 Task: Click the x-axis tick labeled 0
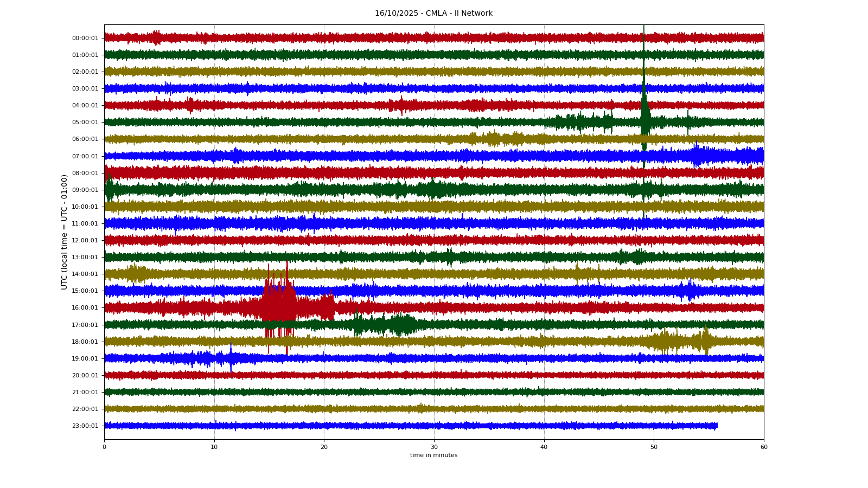pyautogui.click(x=104, y=447)
